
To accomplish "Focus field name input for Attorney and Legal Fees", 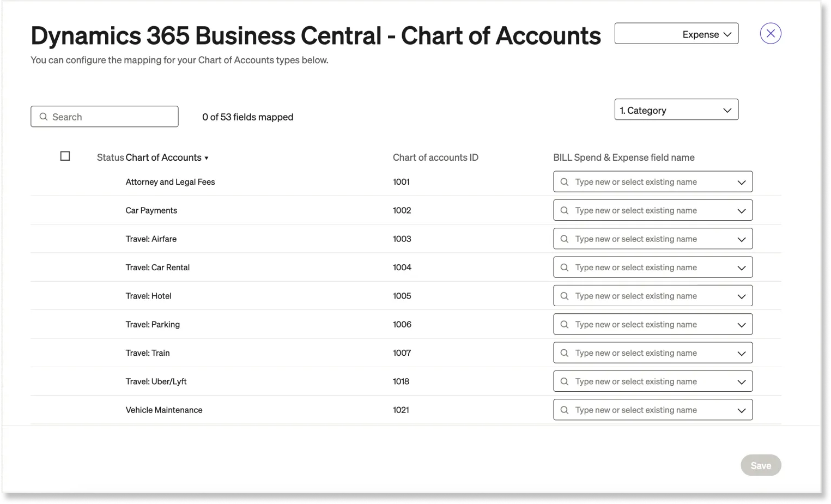I will coord(653,182).
